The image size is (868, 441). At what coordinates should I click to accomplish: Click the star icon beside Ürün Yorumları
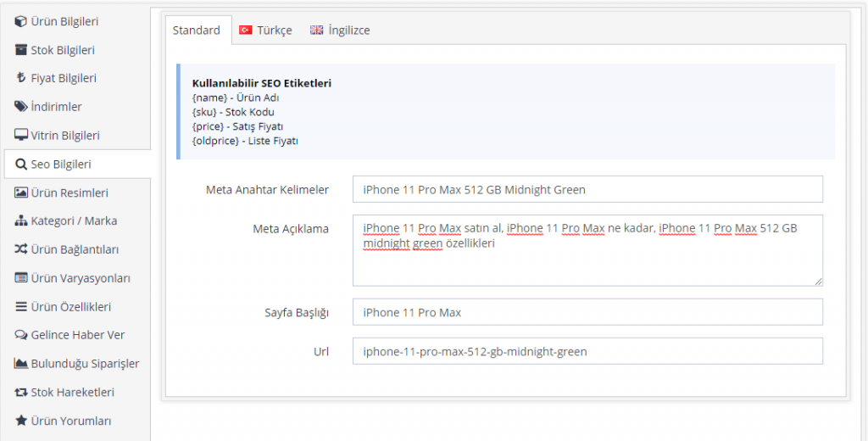[21, 421]
